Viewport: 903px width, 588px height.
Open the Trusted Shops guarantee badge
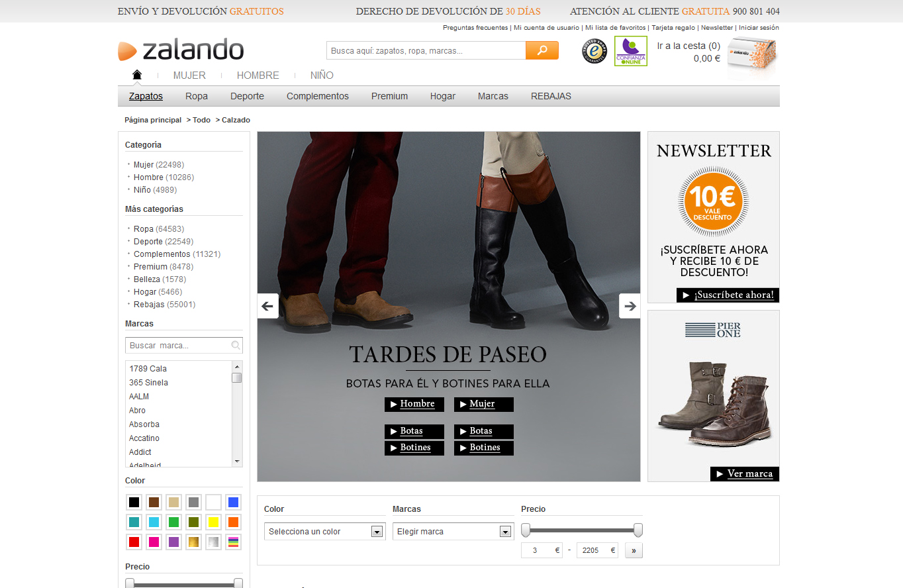point(594,51)
